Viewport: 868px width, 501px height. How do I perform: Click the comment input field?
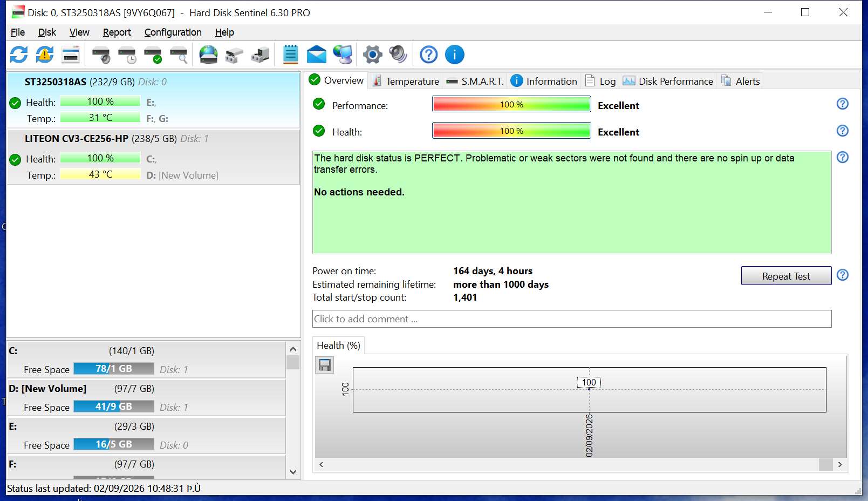(572, 319)
